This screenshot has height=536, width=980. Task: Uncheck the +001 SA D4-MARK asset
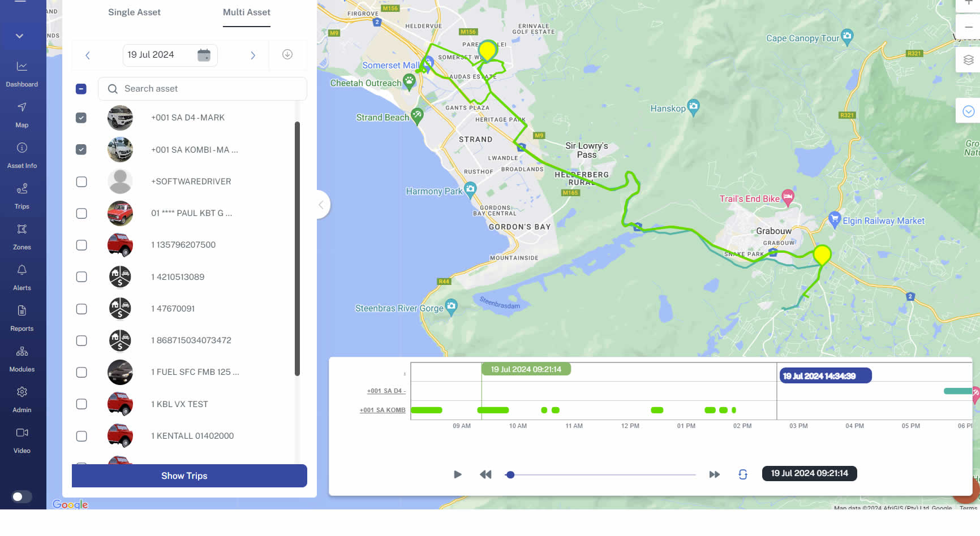(81, 118)
